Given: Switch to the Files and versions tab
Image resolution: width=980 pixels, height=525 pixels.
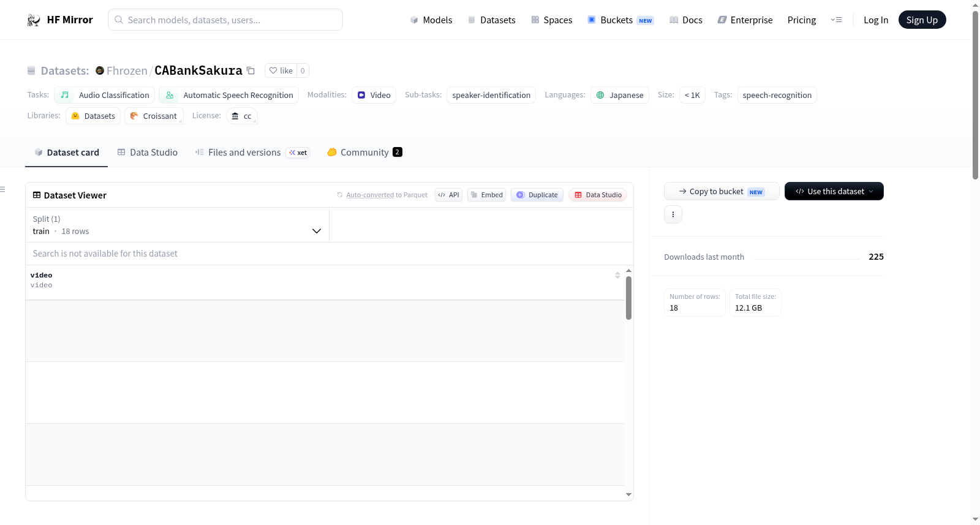Looking at the screenshot, I should click(252, 152).
